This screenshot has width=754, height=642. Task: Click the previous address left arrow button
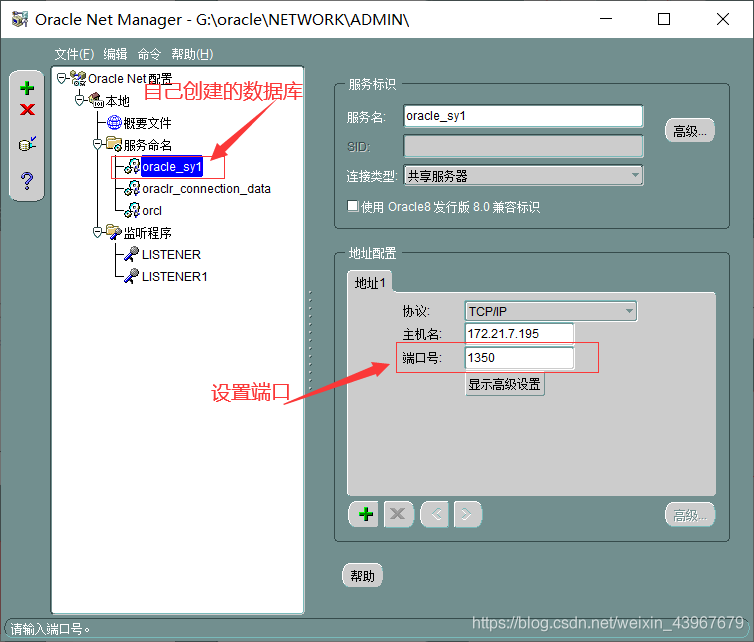point(435,514)
